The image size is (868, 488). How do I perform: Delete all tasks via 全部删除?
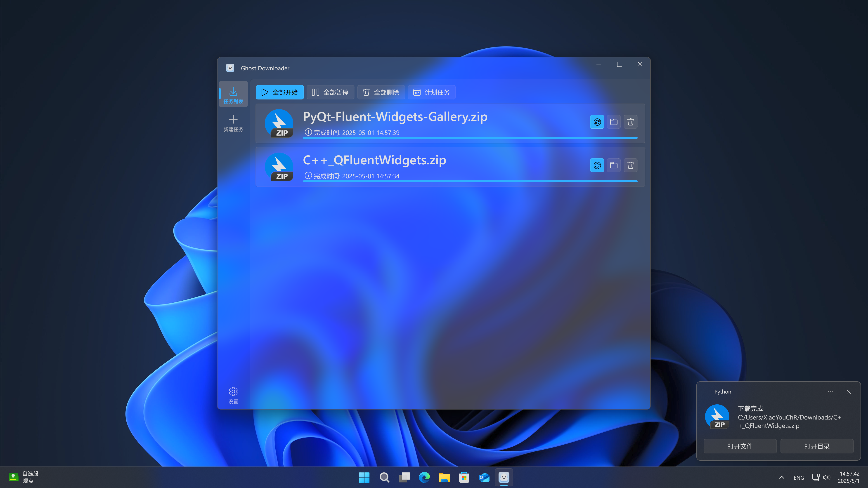[381, 92]
